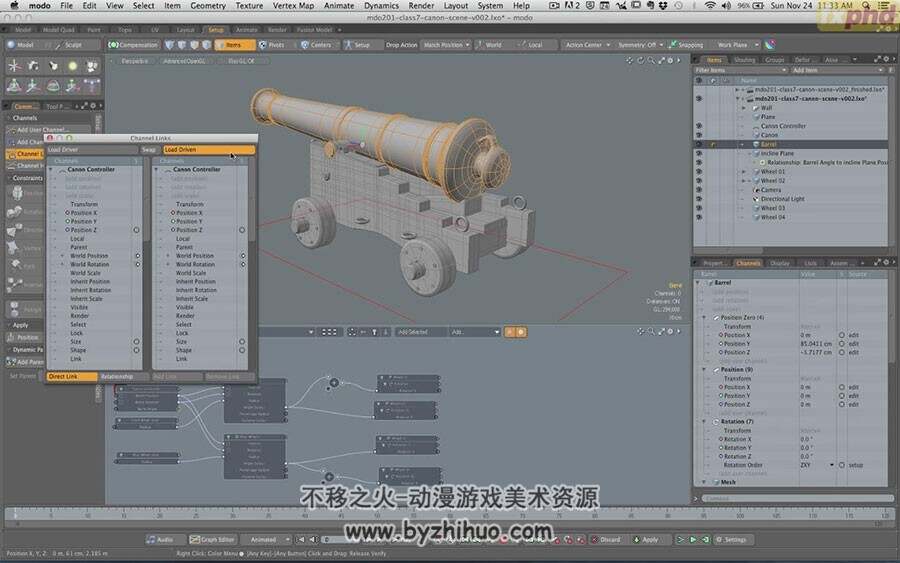
Task: Click the Discard button
Action: pyautogui.click(x=607, y=540)
